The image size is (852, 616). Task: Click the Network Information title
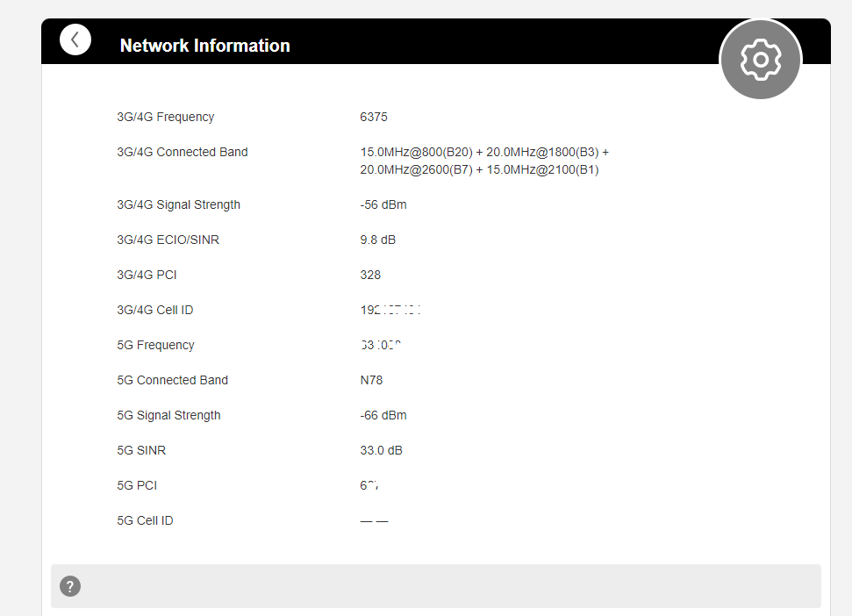(x=204, y=46)
